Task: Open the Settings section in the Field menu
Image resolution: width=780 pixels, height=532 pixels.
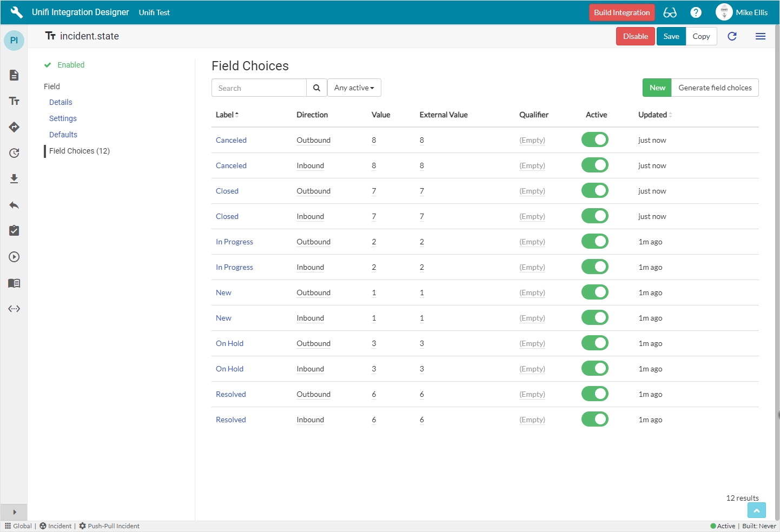Action: 63,118
